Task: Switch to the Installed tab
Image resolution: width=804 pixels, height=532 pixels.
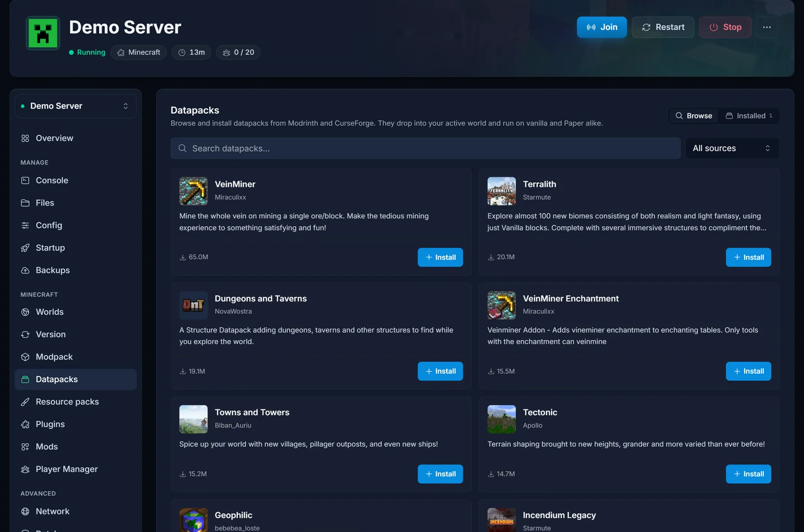Action: (x=749, y=116)
